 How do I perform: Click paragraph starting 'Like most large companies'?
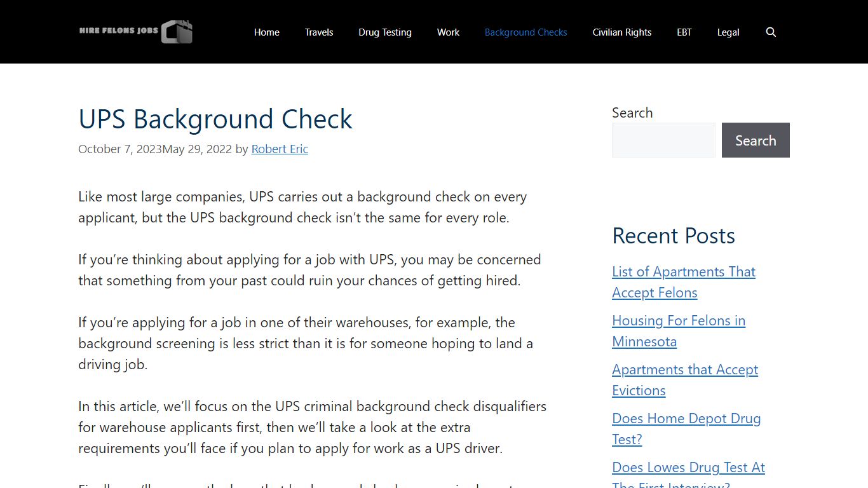tap(302, 207)
